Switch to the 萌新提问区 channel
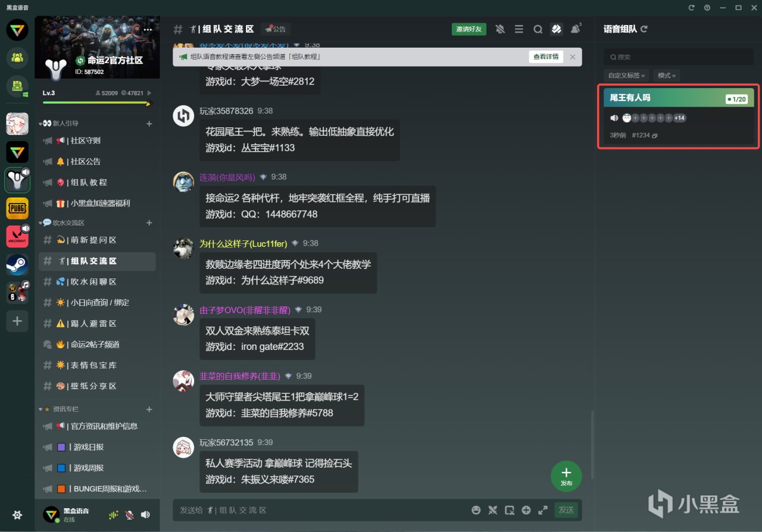Viewport: 762px width, 532px height. 97,240
